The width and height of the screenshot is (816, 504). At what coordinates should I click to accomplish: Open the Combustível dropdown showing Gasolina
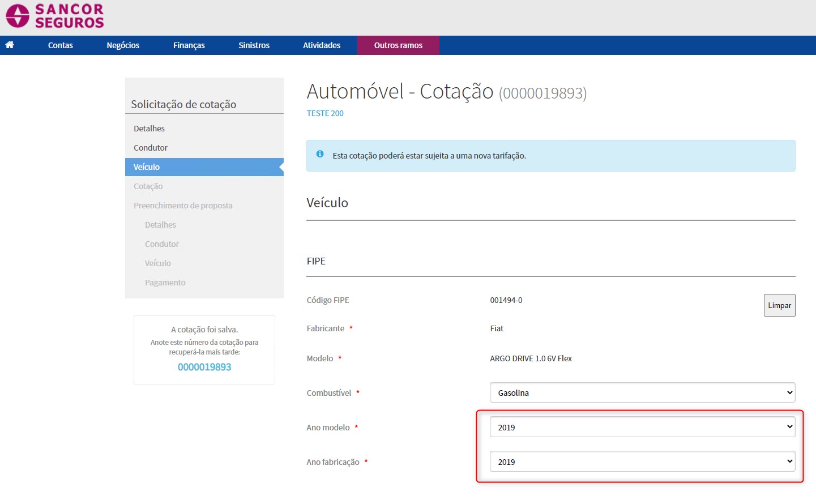pyautogui.click(x=642, y=392)
